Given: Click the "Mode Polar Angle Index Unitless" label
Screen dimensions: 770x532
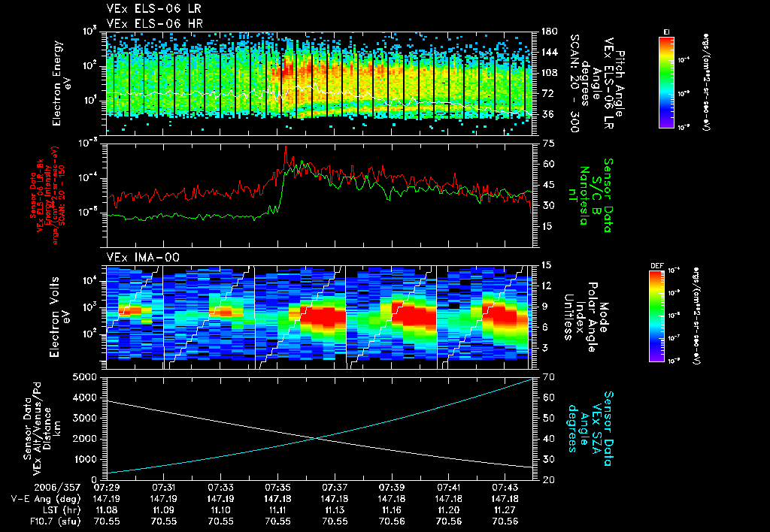Looking at the screenshot, I should (585, 317).
